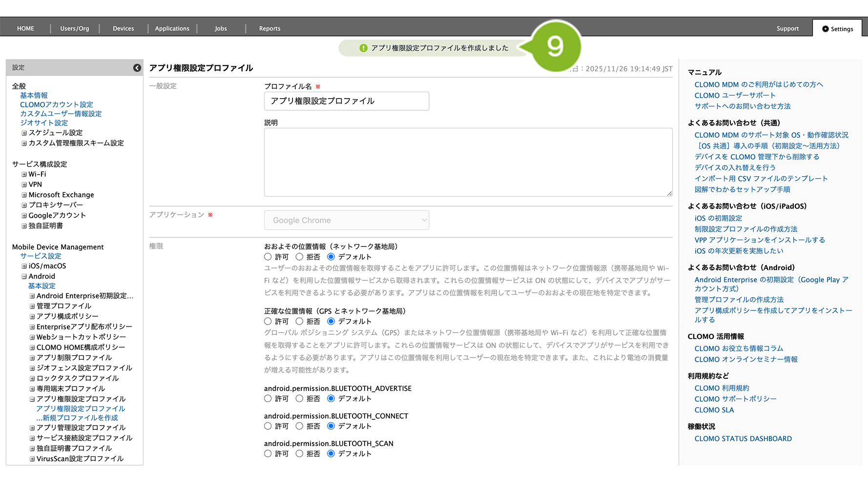Select 許可 for BLUETOOTH_ADVERTISE permission

(268, 399)
